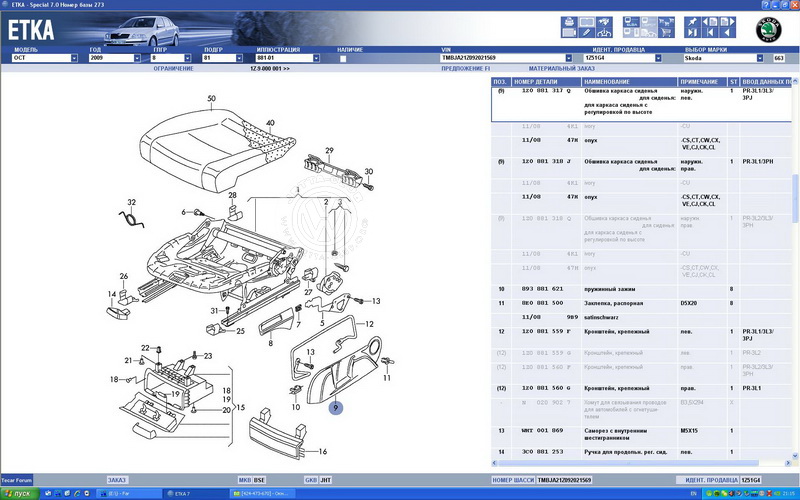Click the Предложение FI link
The height and width of the screenshot is (500, 800).
click(465, 68)
